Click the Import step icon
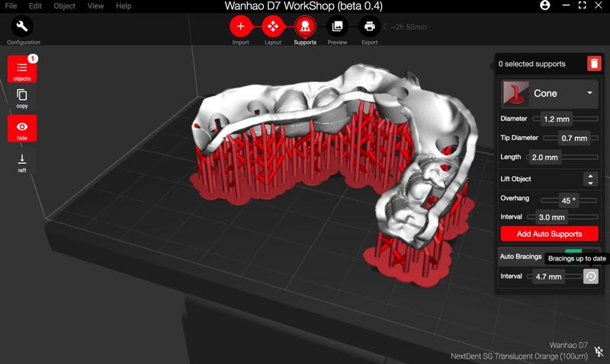610x364 pixels. [241, 27]
